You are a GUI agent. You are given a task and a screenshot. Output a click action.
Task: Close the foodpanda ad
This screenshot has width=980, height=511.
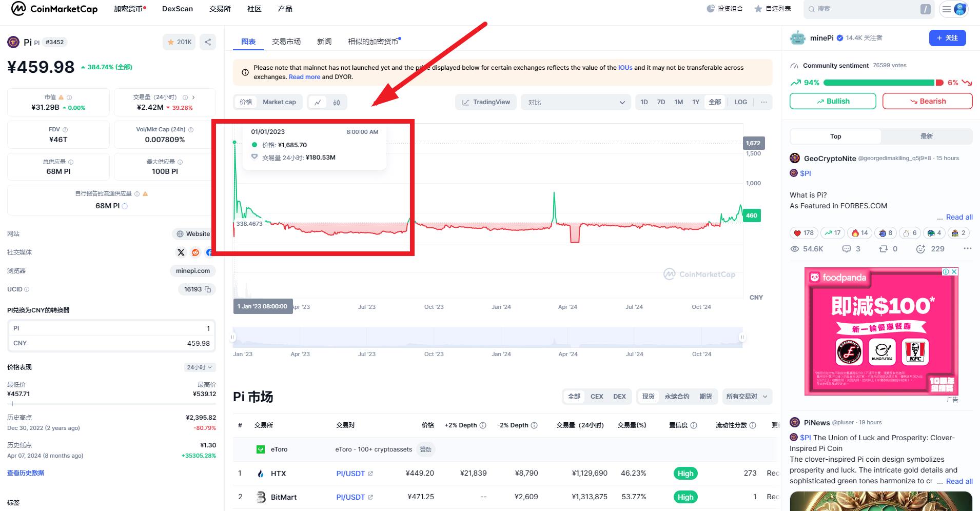(x=954, y=272)
